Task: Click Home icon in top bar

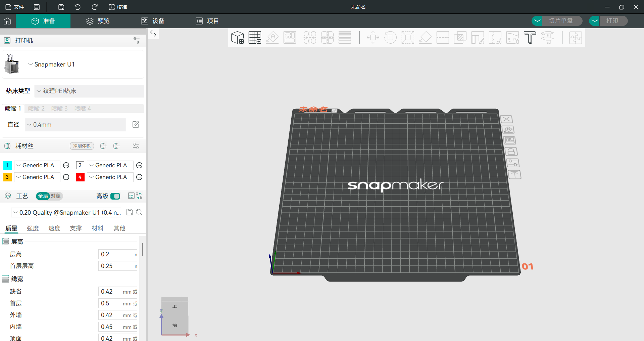Action: coord(7,21)
